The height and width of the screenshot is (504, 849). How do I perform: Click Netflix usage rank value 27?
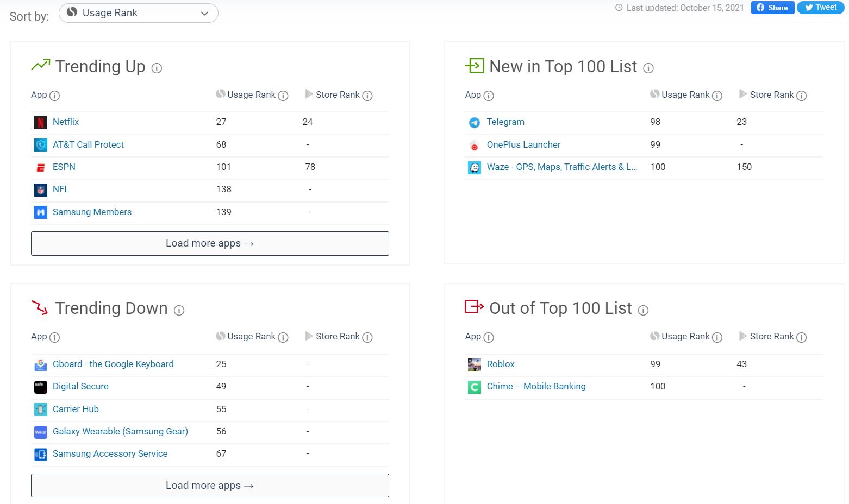221,122
